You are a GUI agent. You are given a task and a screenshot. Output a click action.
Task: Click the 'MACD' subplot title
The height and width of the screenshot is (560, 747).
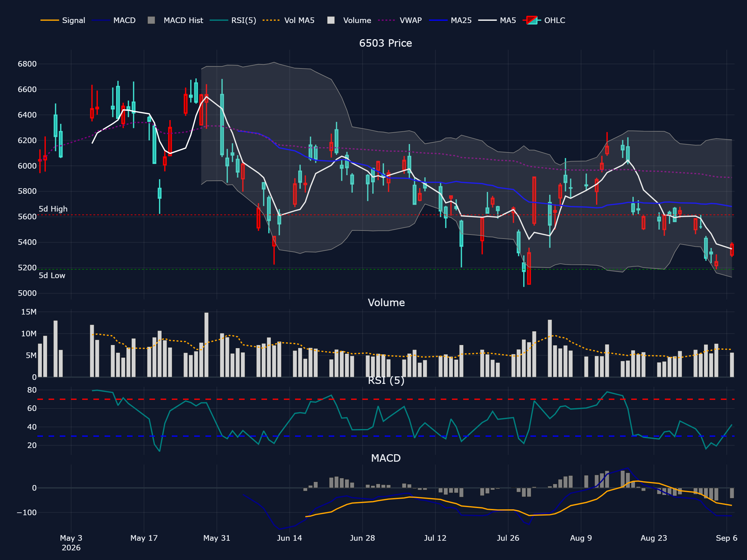[x=386, y=458]
